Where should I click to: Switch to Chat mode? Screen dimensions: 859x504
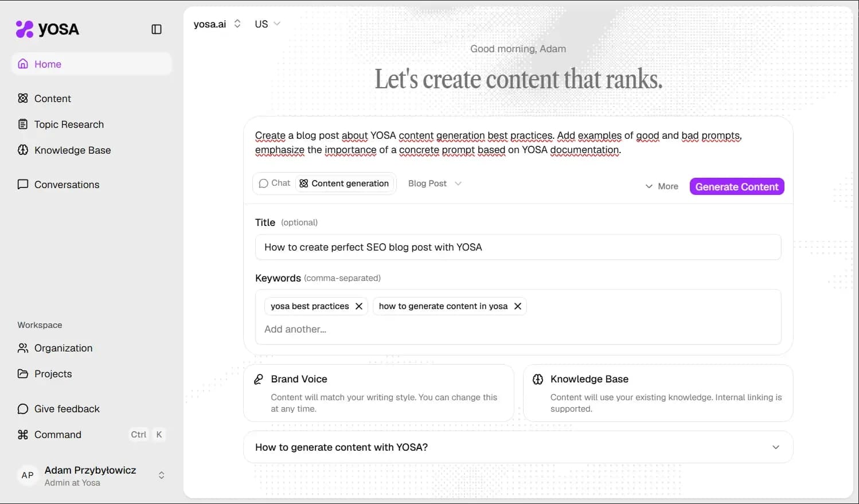point(275,183)
